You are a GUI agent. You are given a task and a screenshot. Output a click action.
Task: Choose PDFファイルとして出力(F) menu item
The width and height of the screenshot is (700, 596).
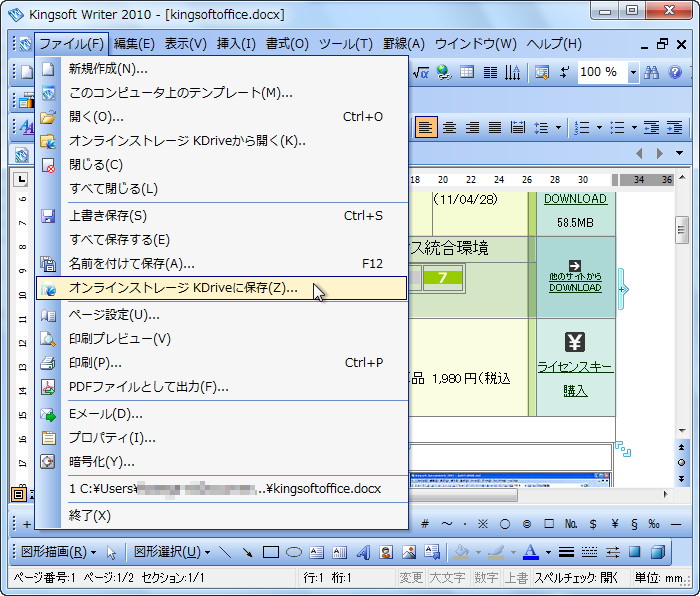coord(221,387)
